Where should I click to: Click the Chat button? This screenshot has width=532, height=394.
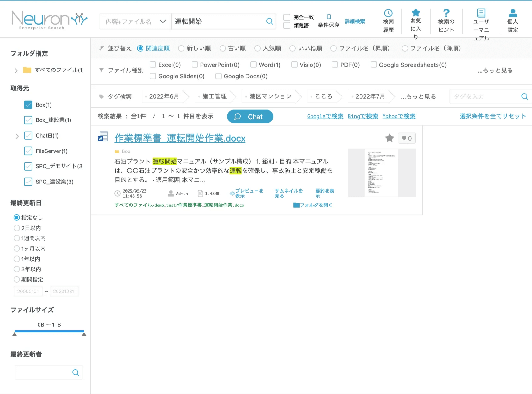click(250, 116)
